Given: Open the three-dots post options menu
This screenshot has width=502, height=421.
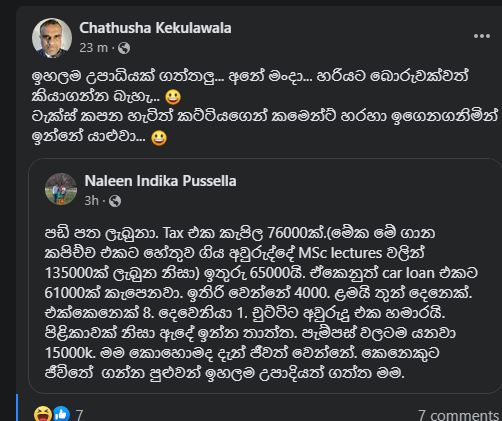Looking at the screenshot, I should tap(482, 36).
